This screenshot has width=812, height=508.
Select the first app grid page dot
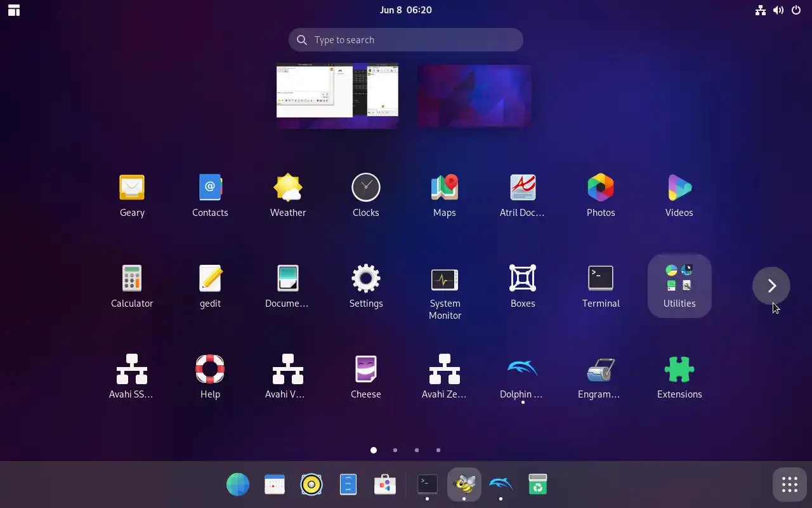click(374, 450)
